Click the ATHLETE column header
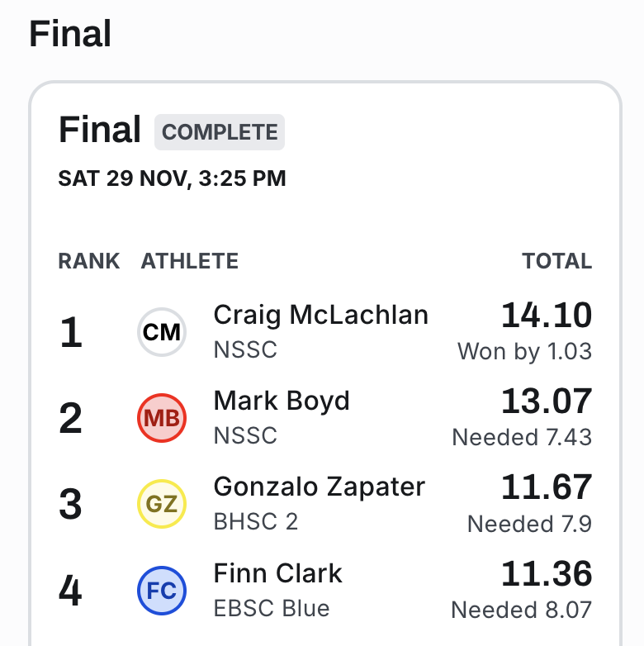 click(190, 262)
